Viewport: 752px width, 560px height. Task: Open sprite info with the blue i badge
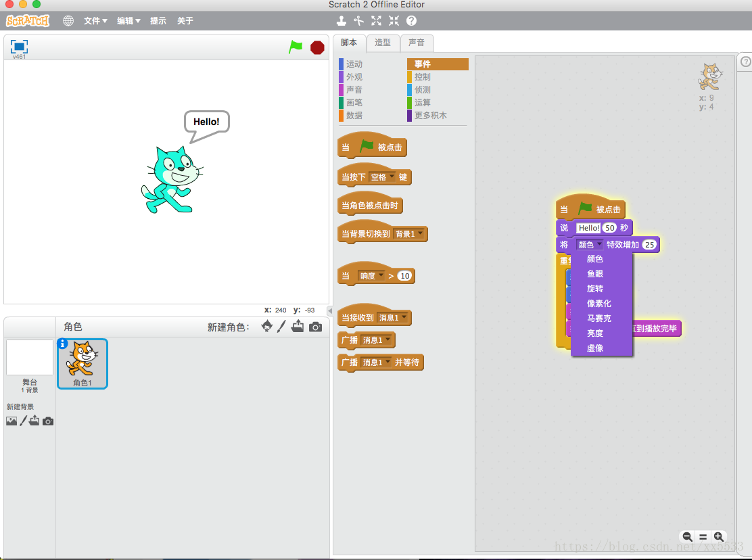point(62,344)
